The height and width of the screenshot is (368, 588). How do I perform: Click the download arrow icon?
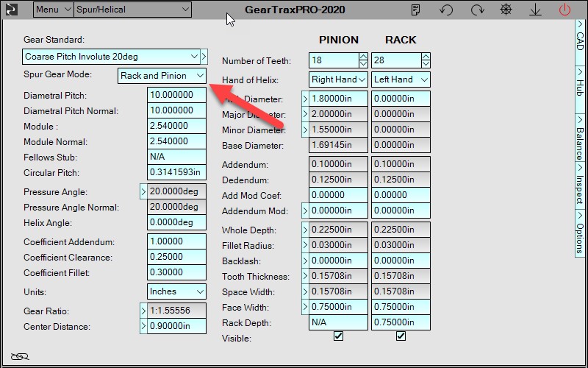click(x=536, y=10)
